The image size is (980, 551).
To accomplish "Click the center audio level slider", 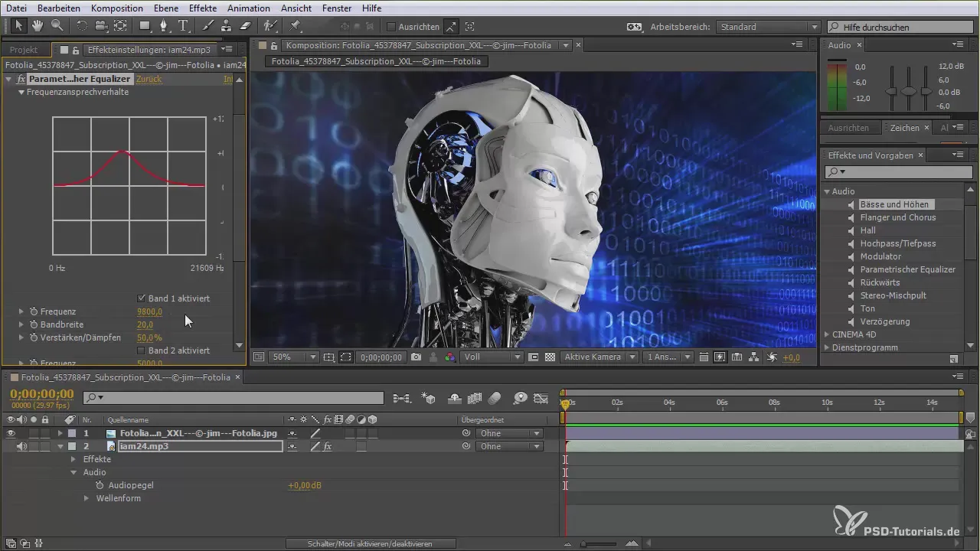I will pos(909,90).
